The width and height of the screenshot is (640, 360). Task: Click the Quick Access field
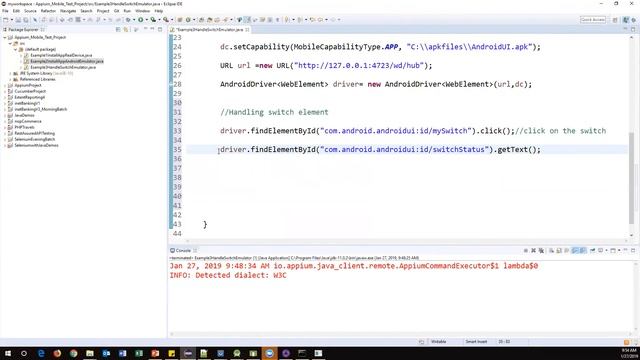[593, 20]
